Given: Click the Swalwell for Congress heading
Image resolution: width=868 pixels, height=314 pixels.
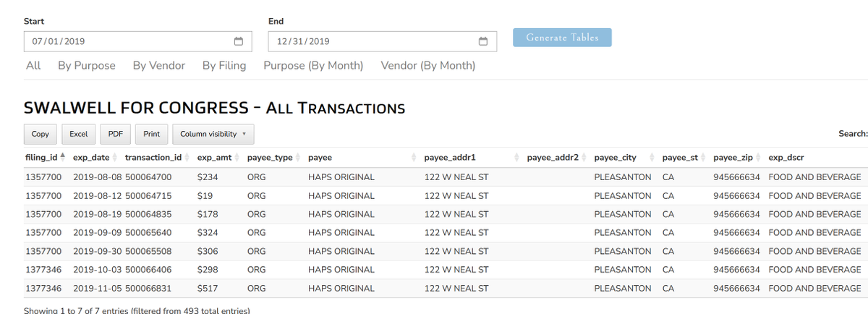Looking at the screenshot, I should click(214, 108).
